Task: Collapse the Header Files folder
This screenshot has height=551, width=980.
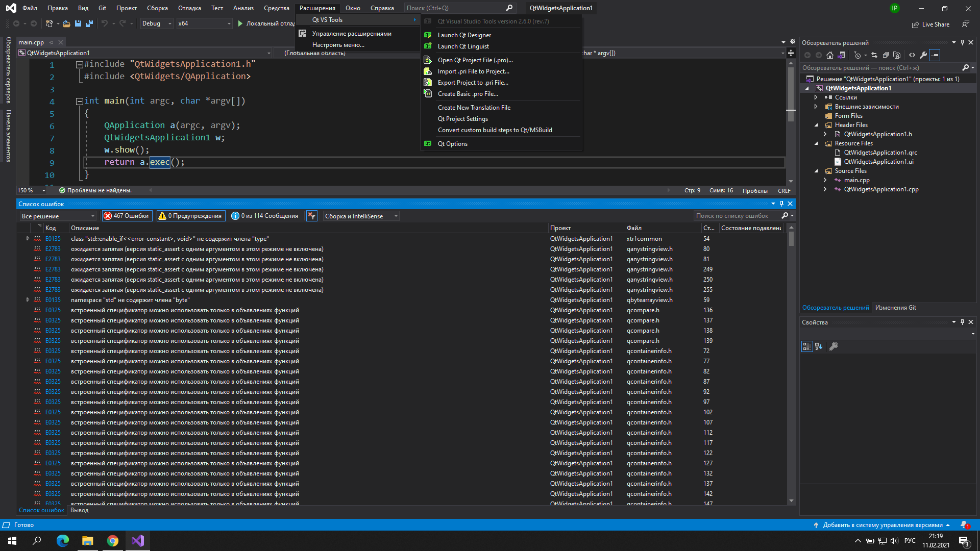Action: pos(816,125)
